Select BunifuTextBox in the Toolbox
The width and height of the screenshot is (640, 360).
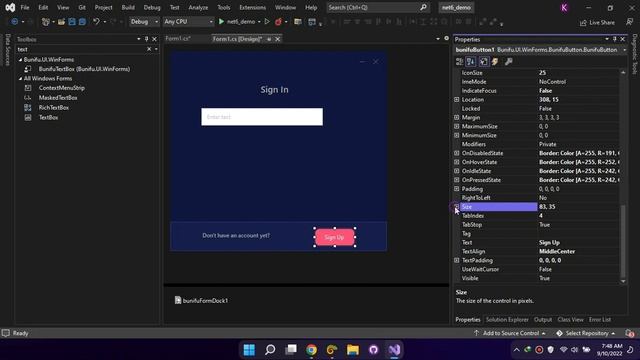[x=84, y=69]
